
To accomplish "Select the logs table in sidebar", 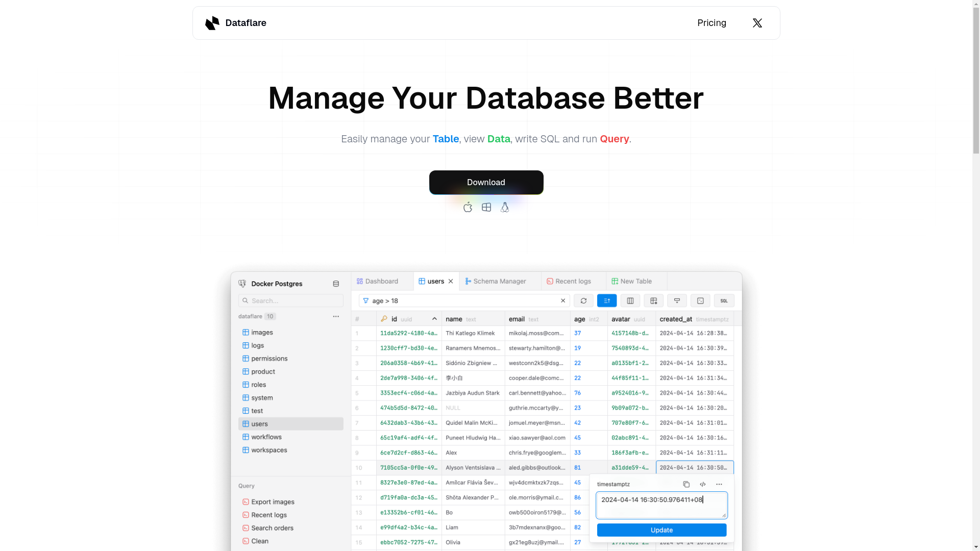I will [x=290, y=345].
